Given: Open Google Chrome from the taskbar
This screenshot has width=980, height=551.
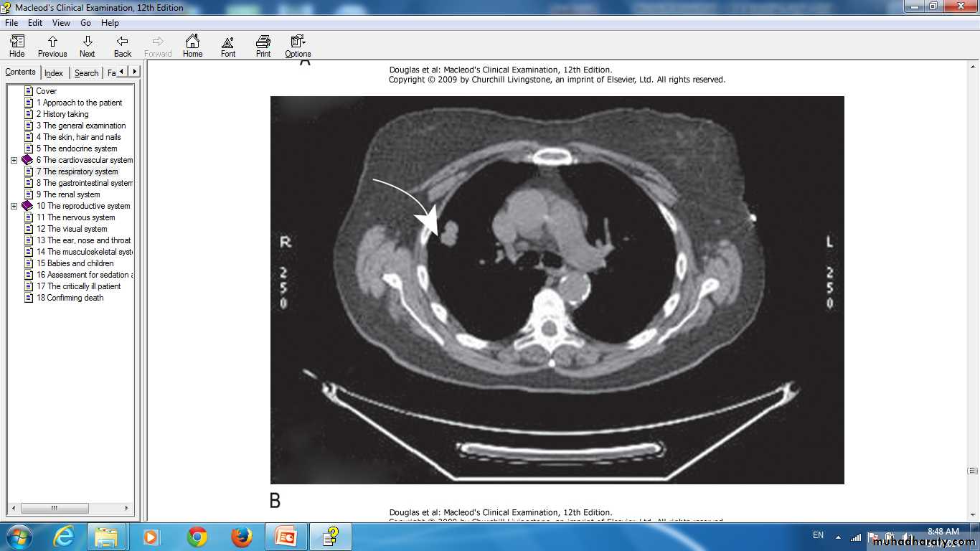Looking at the screenshot, I should (x=197, y=537).
